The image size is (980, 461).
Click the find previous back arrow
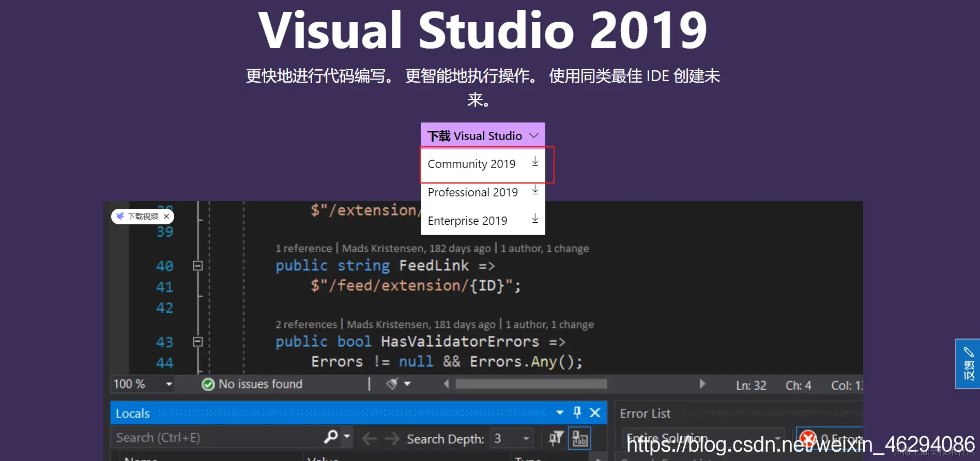(x=369, y=439)
